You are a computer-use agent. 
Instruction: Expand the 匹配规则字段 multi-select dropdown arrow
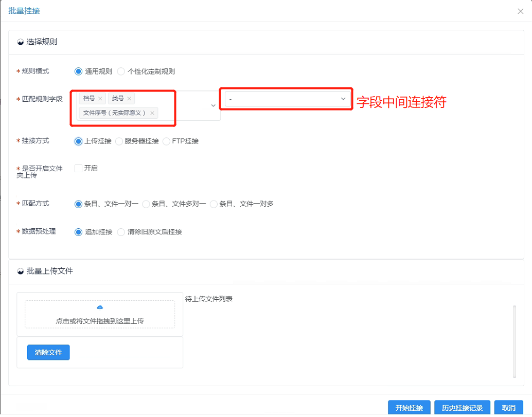(214, 105)
